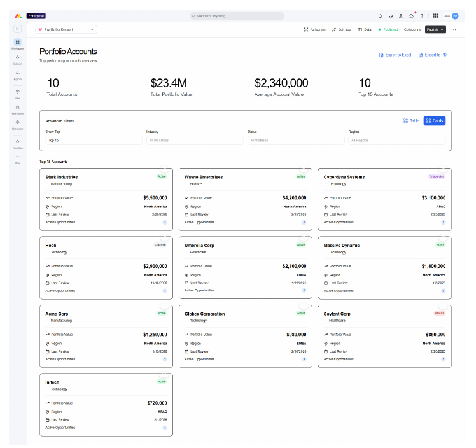Viewport: 476px width, 448px height.
Task: Open Vibe in the sidebar
Action: 18,94
